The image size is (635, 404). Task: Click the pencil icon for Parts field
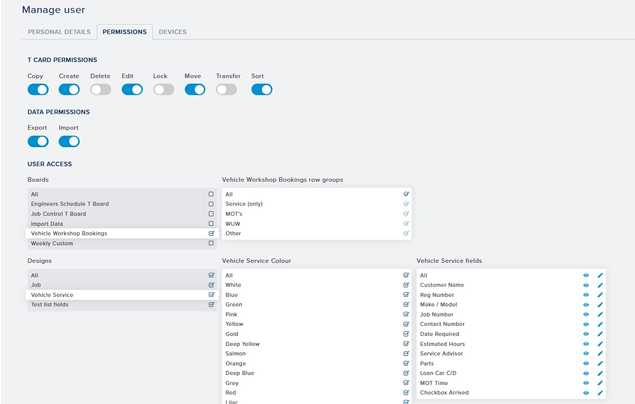[600, 363]
